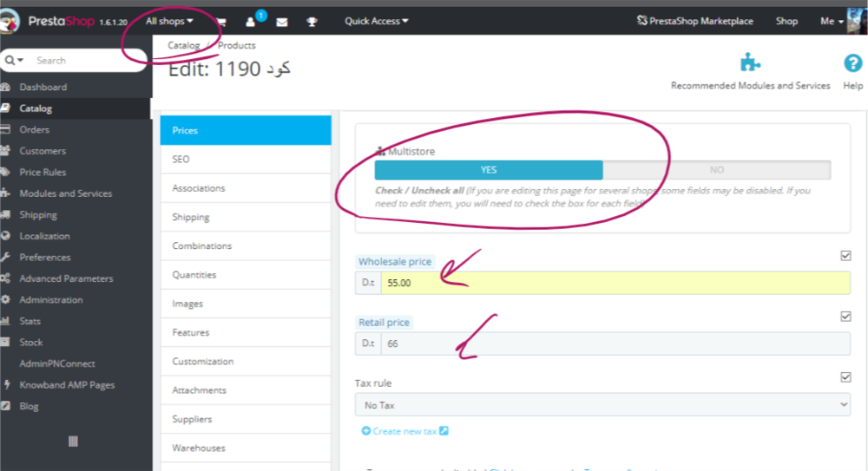
Task: Toggle the Tax rule checkbox
Action: (x=845, y=377)
